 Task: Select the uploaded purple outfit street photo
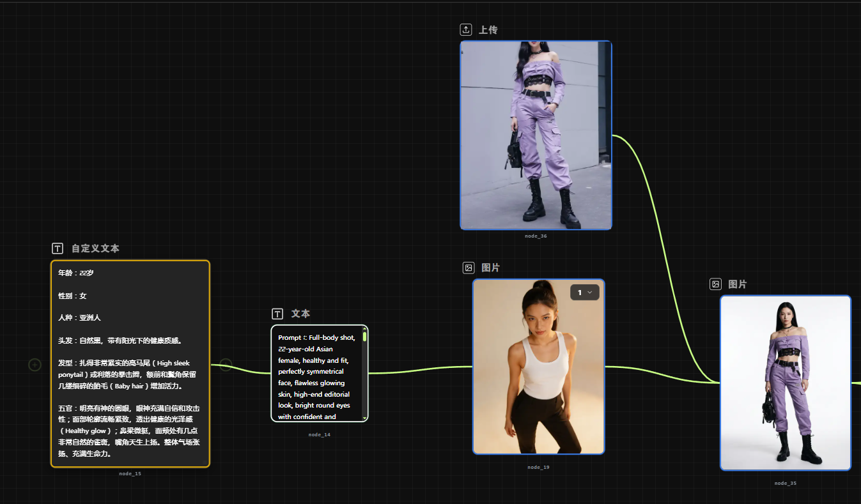tap(536, 135)
